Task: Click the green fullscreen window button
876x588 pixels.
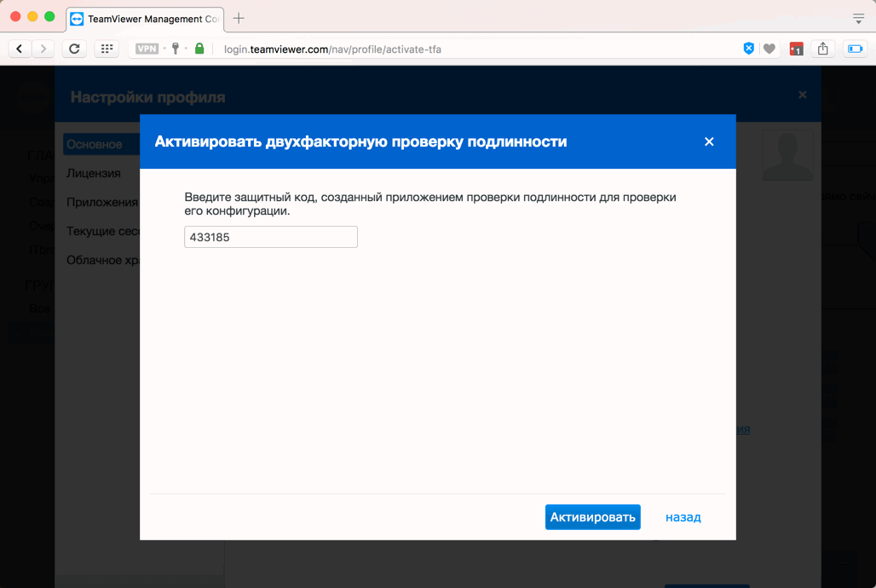Action: (x=49, y=17)
